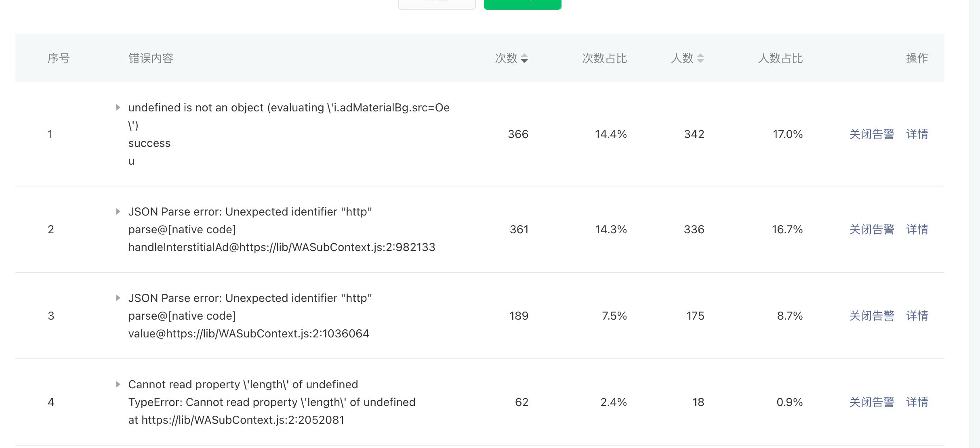Screen dimensions: 980x448
Task: Sort table by 人数 column arrow icon
Action: point(700,59)
